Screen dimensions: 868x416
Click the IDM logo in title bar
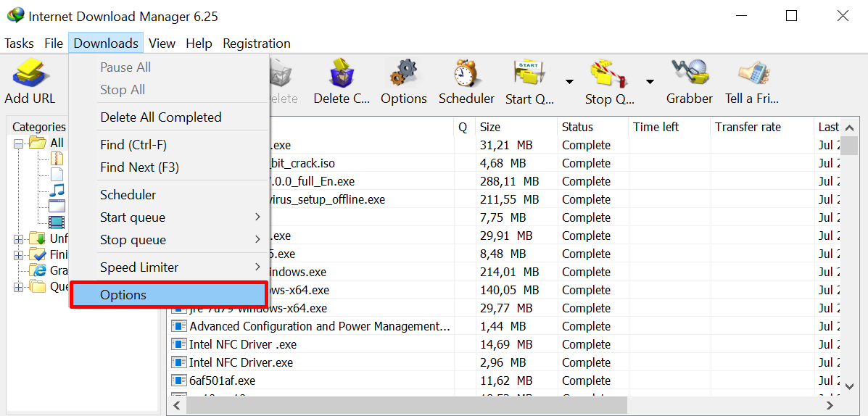(x=15, y=15)
